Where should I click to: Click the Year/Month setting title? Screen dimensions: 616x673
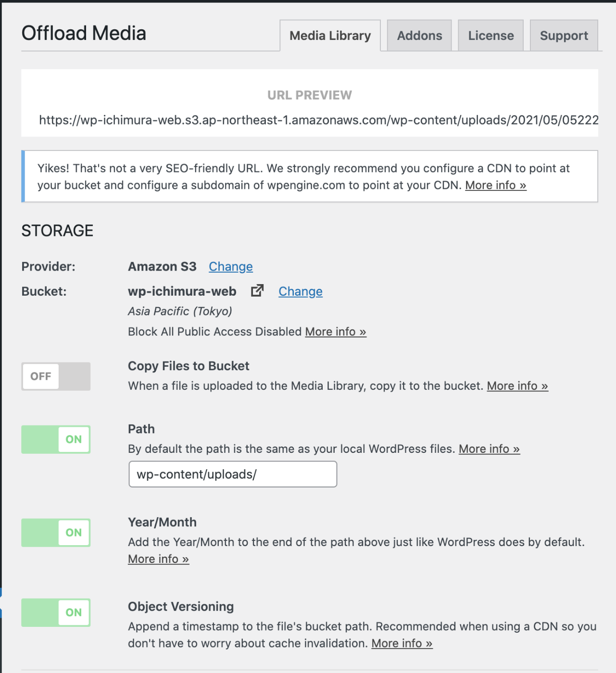coord(162,523)
